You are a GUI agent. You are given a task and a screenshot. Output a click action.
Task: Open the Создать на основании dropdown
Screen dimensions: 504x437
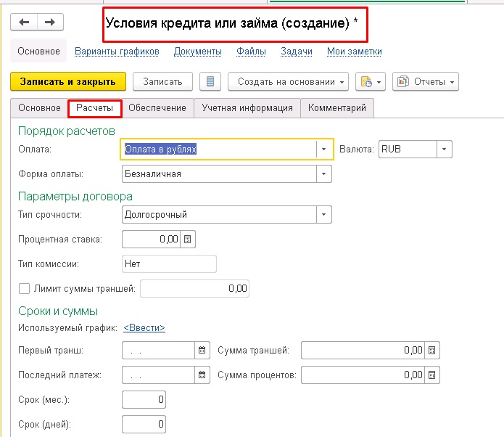tap(288, 81)
